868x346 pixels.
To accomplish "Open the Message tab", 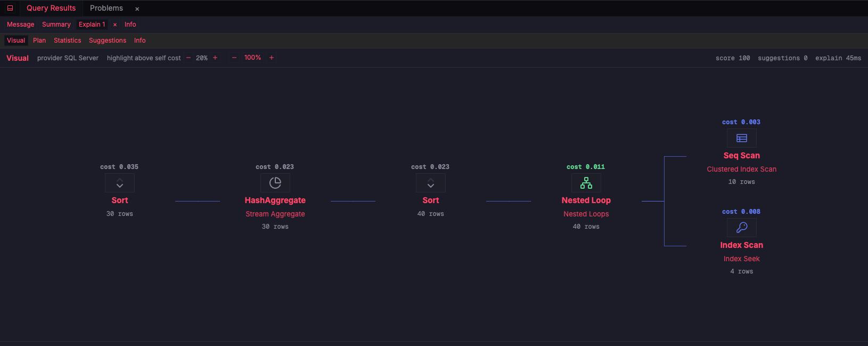I will coord(21,25).
